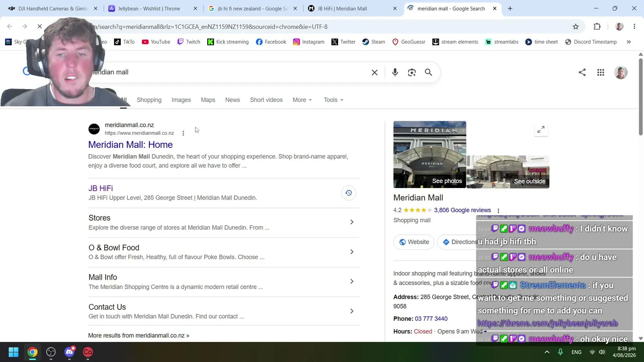Open a new browser tab

(x=510, y=9)
